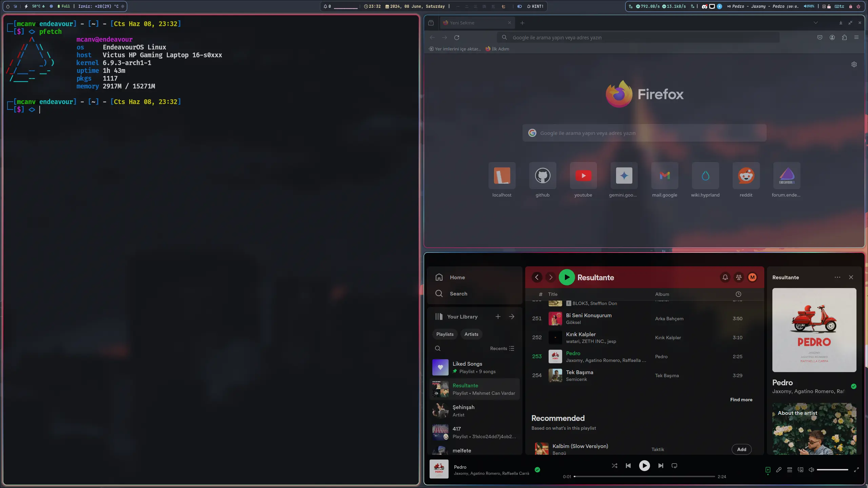This screenshot has width=868, height=488.
Task: Click the Pedro album cover art
Action: pyautogui.click(x=814, y=330)
